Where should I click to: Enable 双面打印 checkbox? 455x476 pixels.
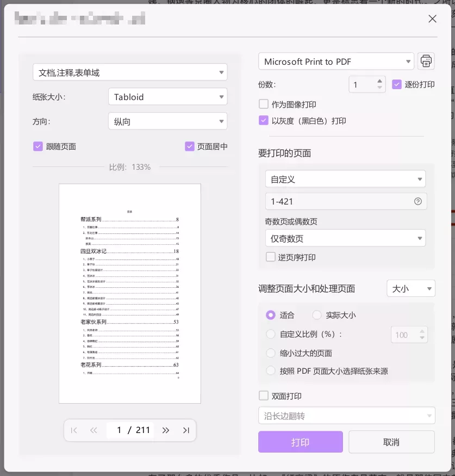tap(263, 396)
